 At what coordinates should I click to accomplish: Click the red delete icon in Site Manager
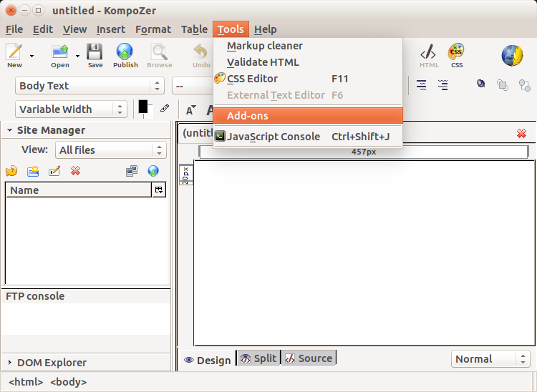pyautogui.click(x=76, y=171)
